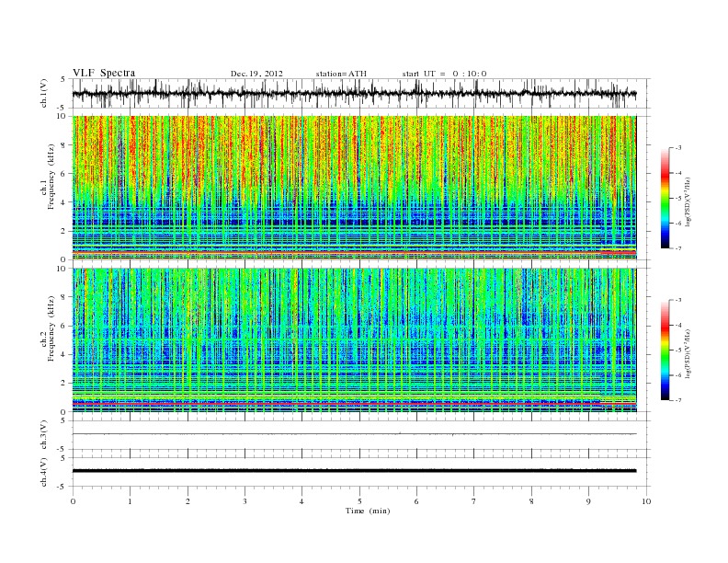
Task: Click the ch.1 colorbar "log(PSD)(V²/Hz)" label
Action: [x=688, y=201]
